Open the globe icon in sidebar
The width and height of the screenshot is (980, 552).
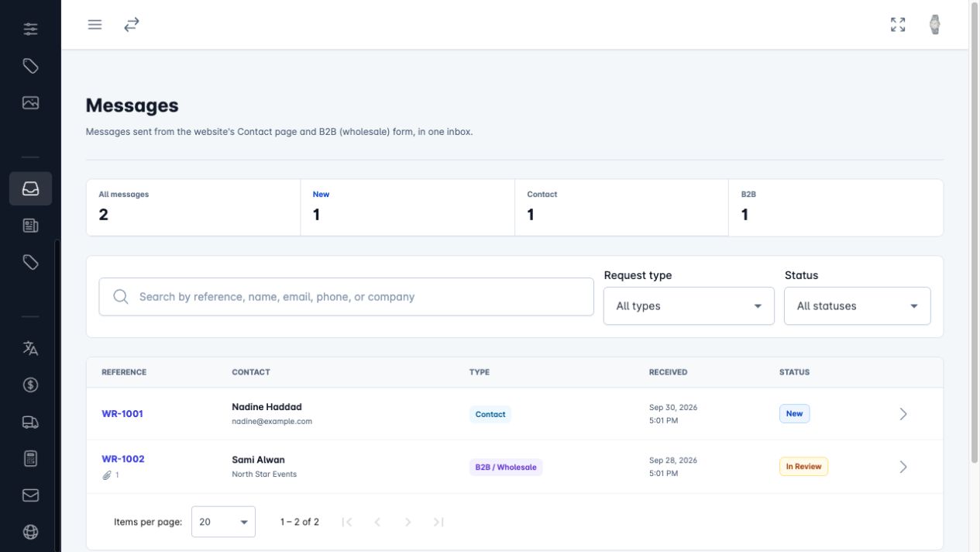[x=30, y=532]
